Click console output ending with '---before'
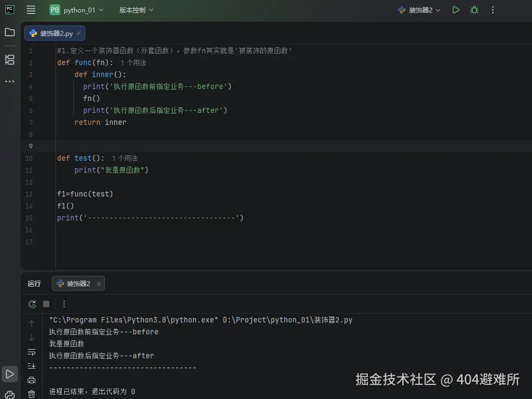The height and width of the screenshot is (399, 532). click(x=103, y=332)
